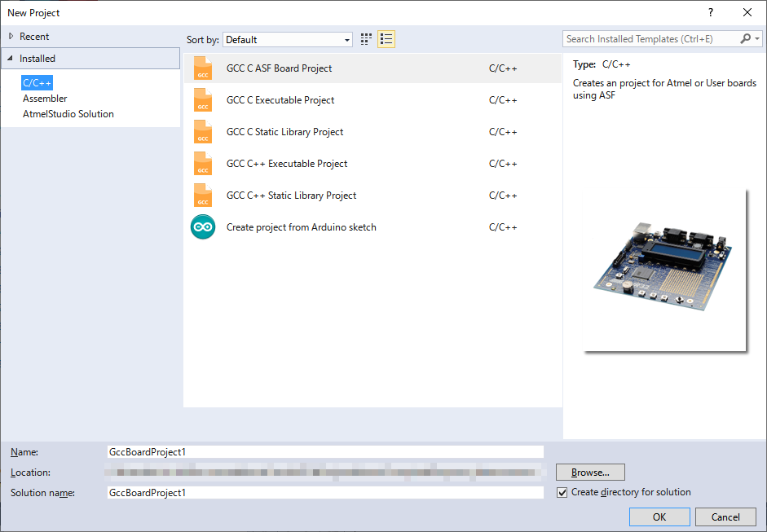Select GCC C Static Library Project text
The image size is (767, 532).
click(x=284, y=132)
